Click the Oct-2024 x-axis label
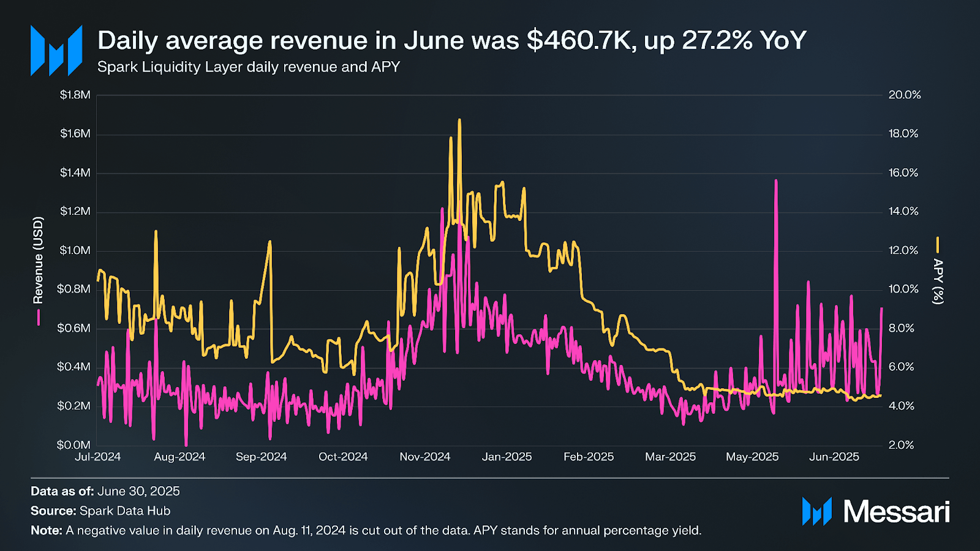Viewport: 980px width, 551px height. click(x=343, y=457)
